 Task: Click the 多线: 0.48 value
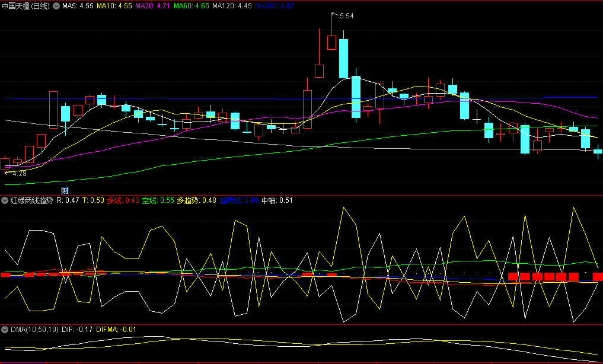(x=123, y=200)
